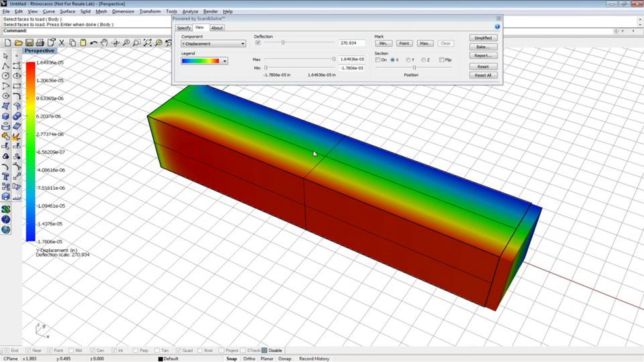644x362 pixels.
Task: Switch to the About tab
Action: 217,28
